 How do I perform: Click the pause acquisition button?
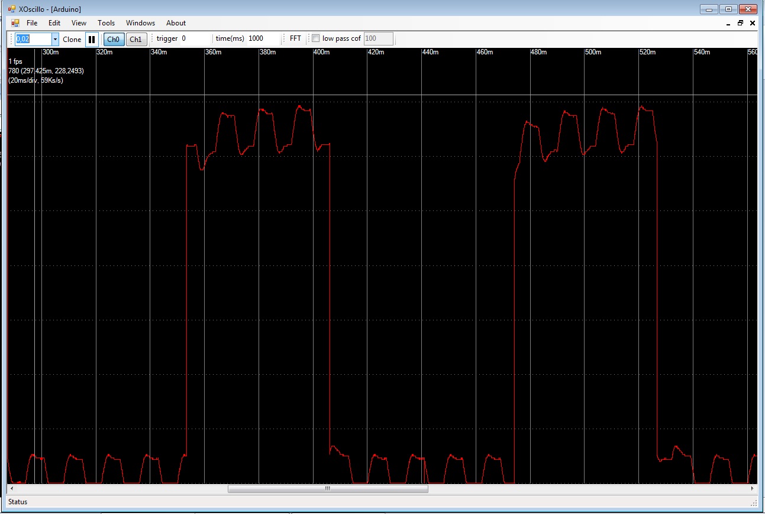point(92,39)
